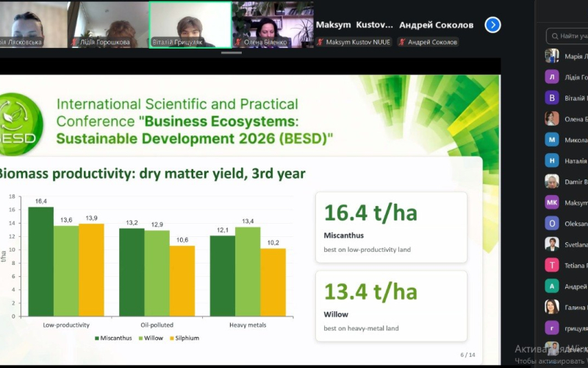Click Silphium legend entry in chart

click(184, 338)
